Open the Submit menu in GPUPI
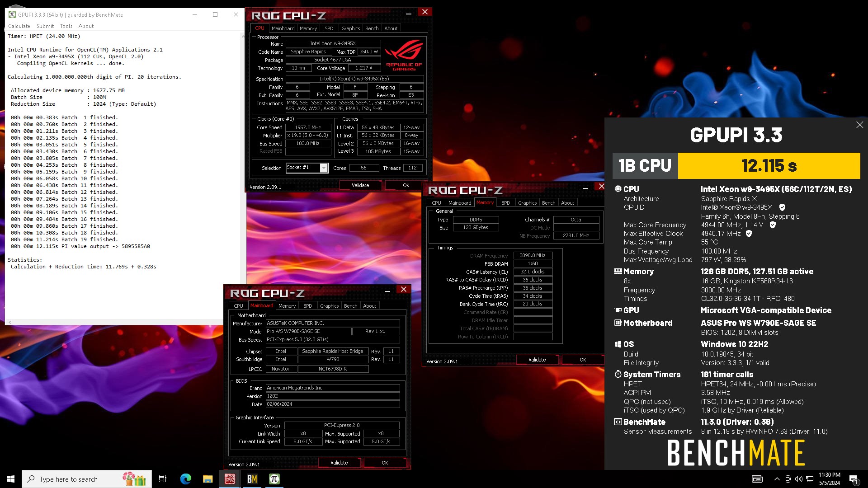 [x=45, y=26]
